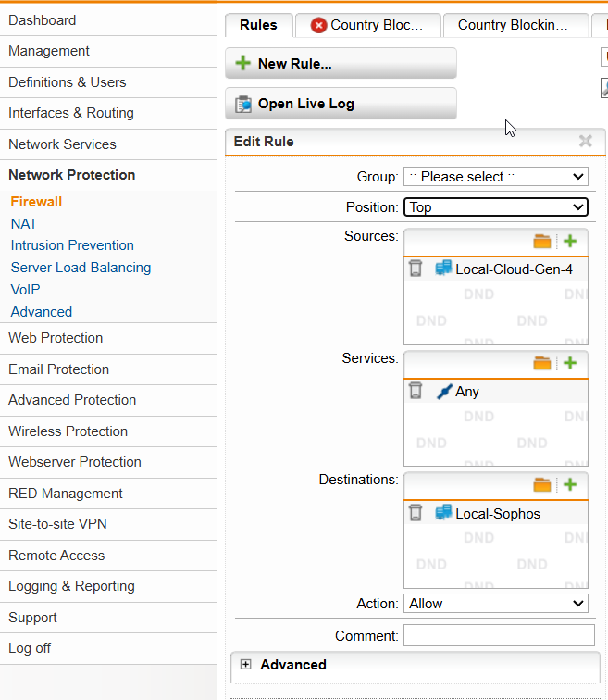Close the Edit Rule panel
608x700 pixels.
pyautogui.click(x=585, y=142)
